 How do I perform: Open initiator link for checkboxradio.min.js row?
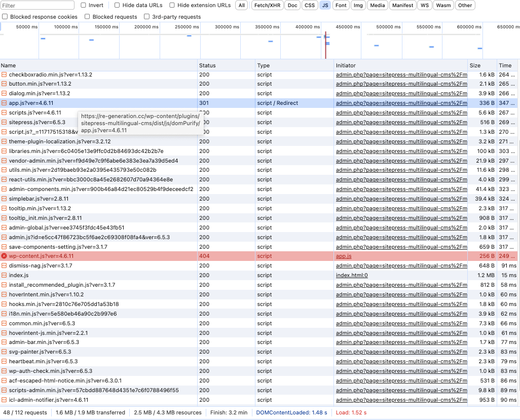[401, 74]
